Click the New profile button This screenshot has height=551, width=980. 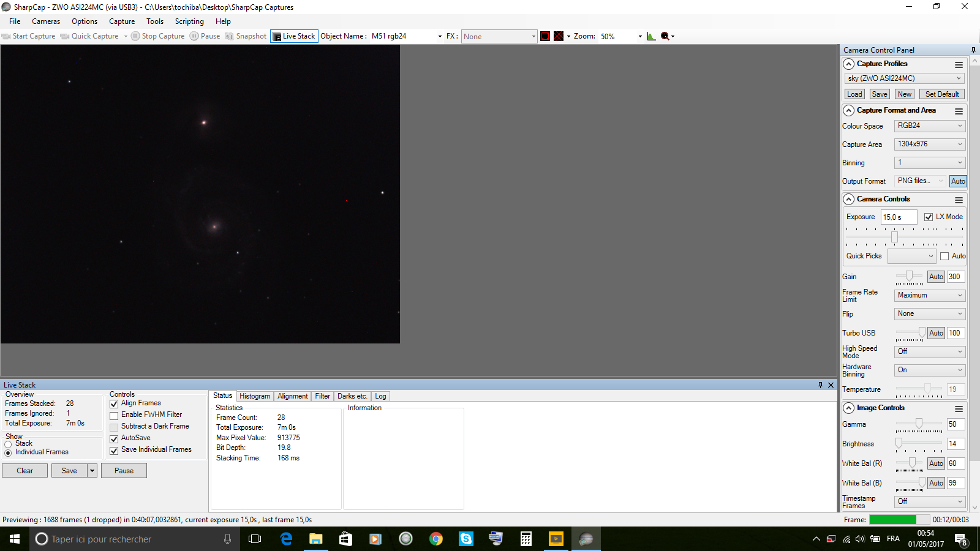tap(905, 94)
